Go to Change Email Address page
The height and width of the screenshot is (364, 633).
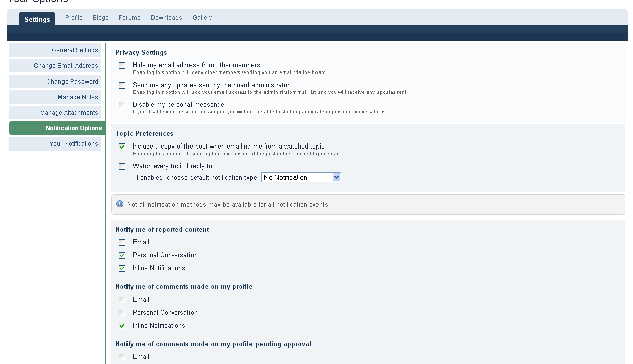66,66
